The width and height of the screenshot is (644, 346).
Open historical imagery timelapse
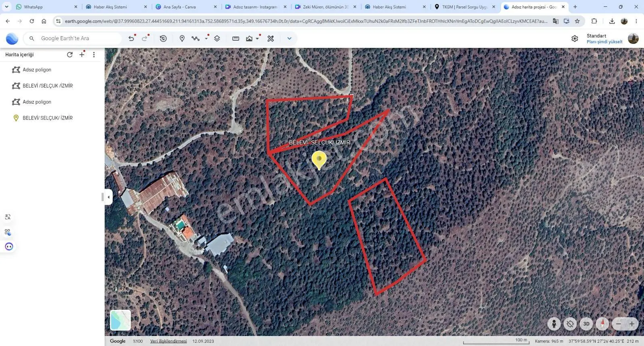163,39
